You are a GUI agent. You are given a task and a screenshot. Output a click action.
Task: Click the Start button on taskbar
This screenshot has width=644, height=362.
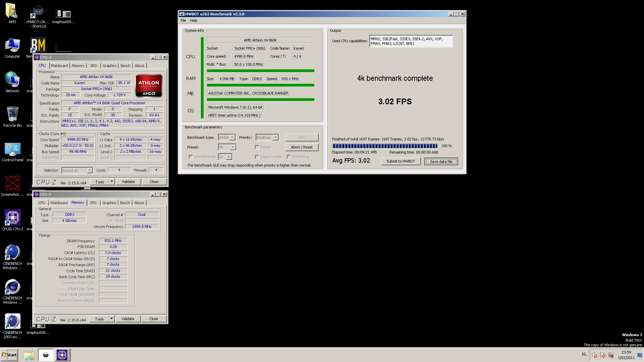pos(9,355)
